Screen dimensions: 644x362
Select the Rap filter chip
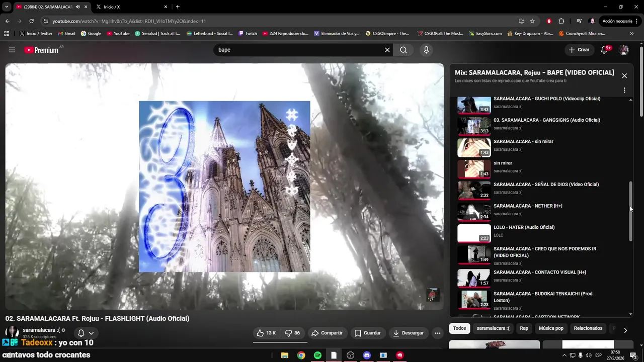(524, 328)
